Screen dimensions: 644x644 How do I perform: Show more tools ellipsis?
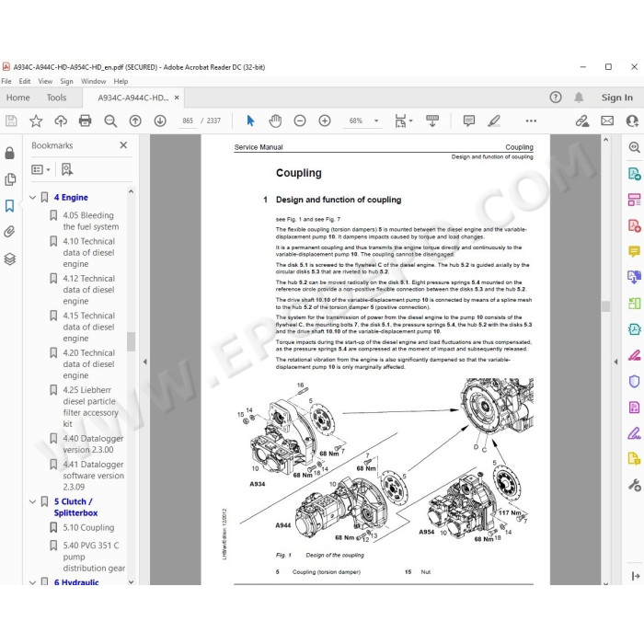(531, 121)
